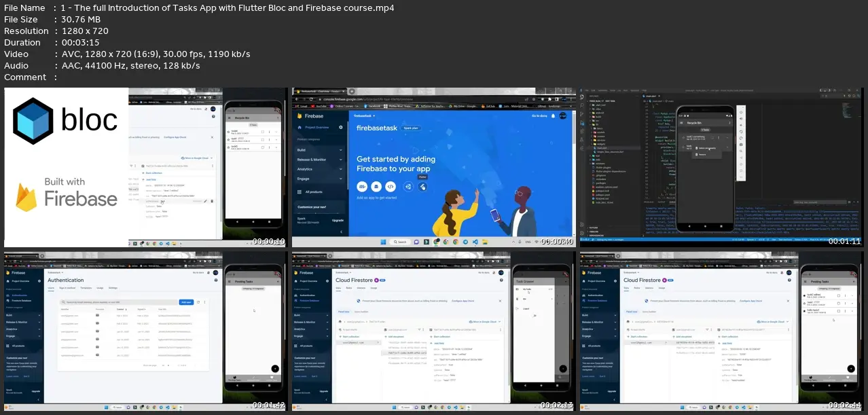Tap plus floating button in 00:01:42 emulator

275,369
